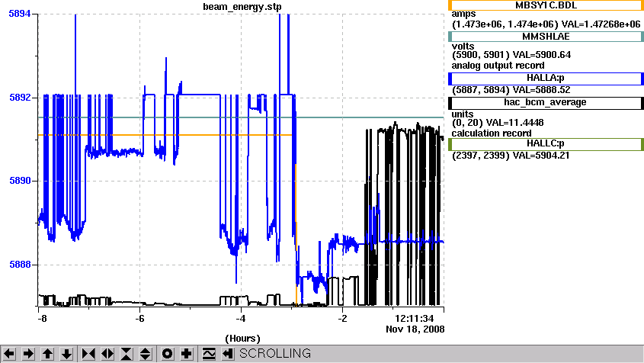
Task: Click the x-axis label -2
Action: pyautogui.click(x=342, y=319)
